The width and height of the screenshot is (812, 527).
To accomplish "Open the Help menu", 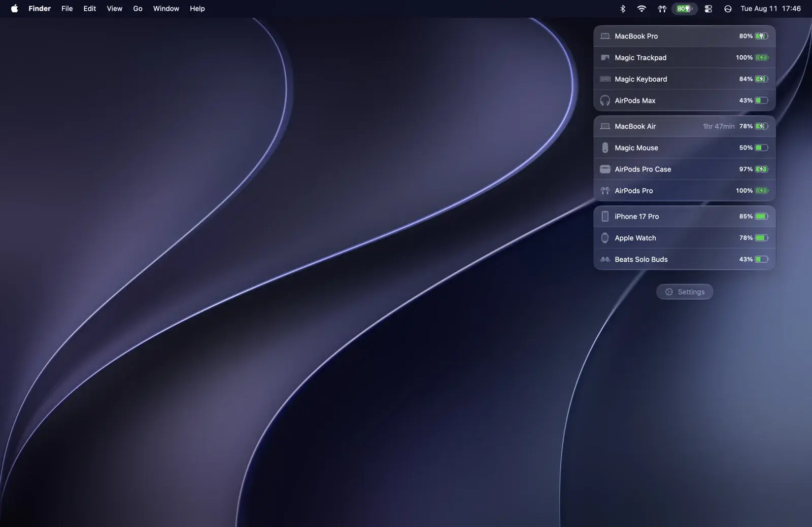I will 197,9.
